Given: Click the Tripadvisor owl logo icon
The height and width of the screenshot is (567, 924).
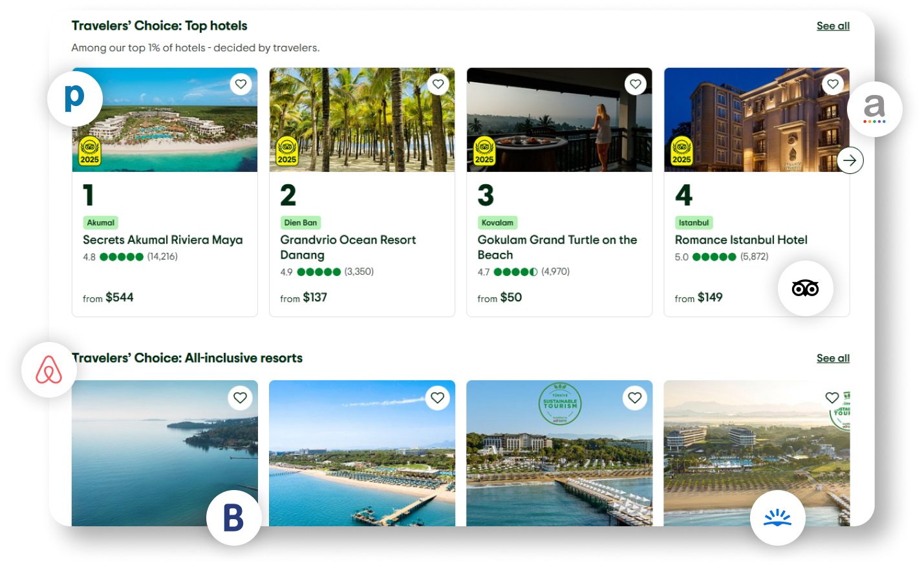Looking at the screenshot, I should coord(805,288).
